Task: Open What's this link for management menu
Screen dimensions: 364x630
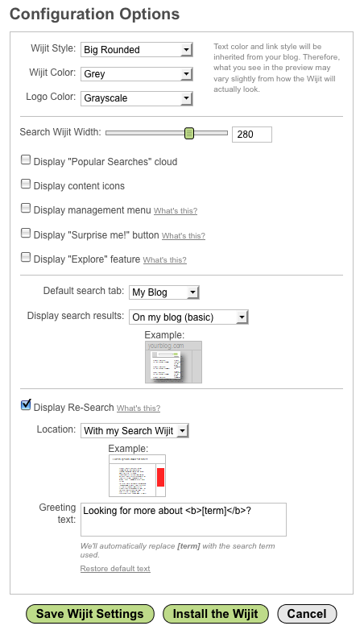Action: pyautogui.click(x=176, y=211)
